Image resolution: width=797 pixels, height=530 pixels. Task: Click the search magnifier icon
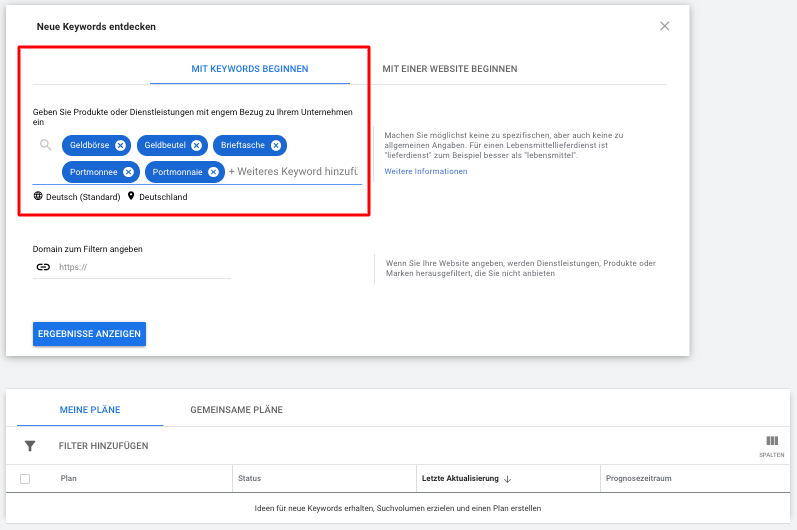pyautogui.click(x=45, y=145)
